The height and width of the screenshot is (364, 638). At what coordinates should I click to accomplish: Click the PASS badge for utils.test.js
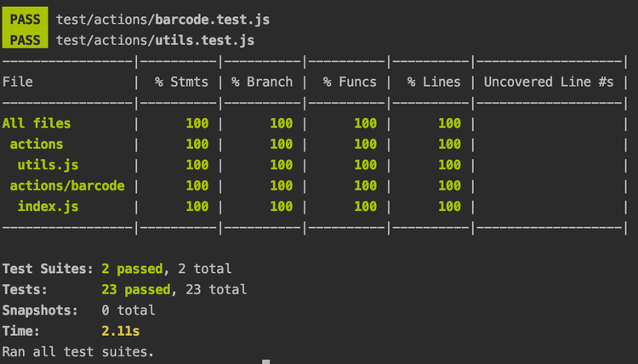25,38
